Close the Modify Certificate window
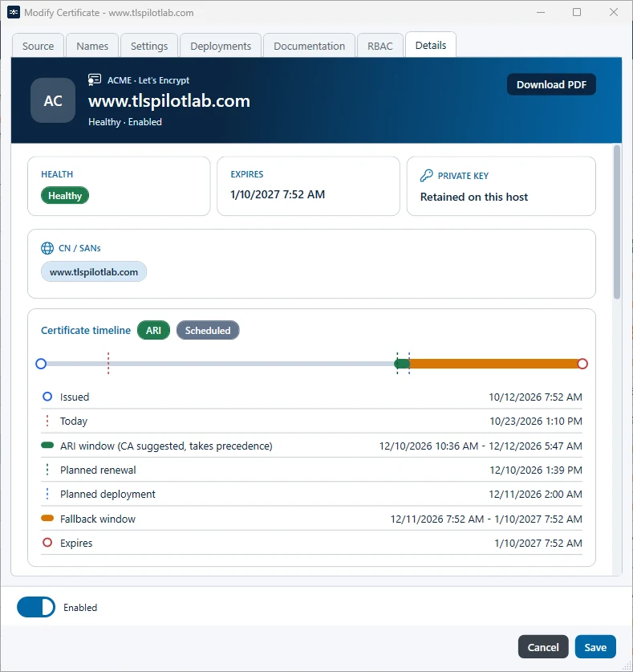633x672 pixels. (x=614, y=12)
